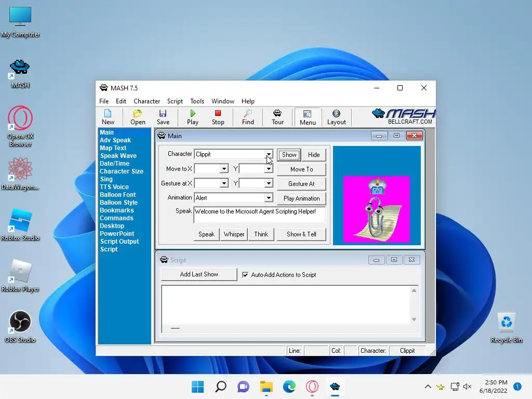Expand the Animation dropdown arrow
This screenshot has height=399, width=532.
coord(269,198)
